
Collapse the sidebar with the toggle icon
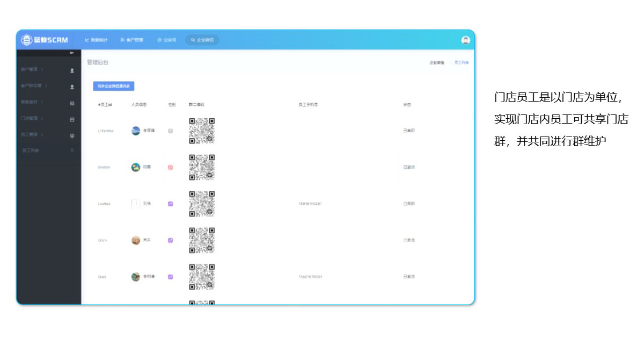tap(72, 53)
